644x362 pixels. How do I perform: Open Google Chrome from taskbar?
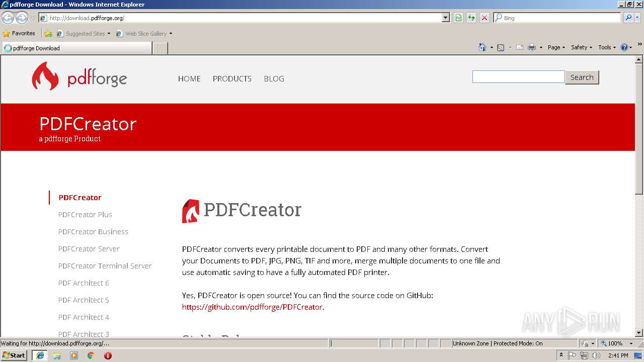pos(91,355)
